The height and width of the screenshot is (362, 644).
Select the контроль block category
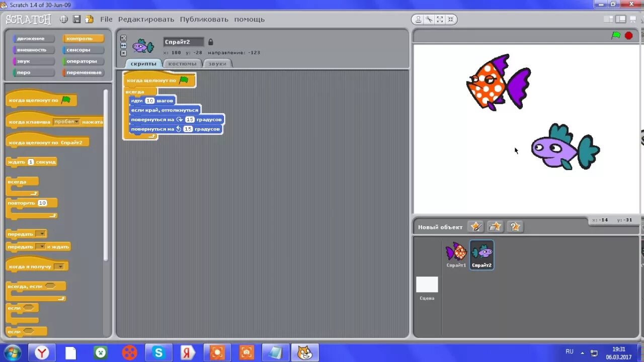[83, 39]
